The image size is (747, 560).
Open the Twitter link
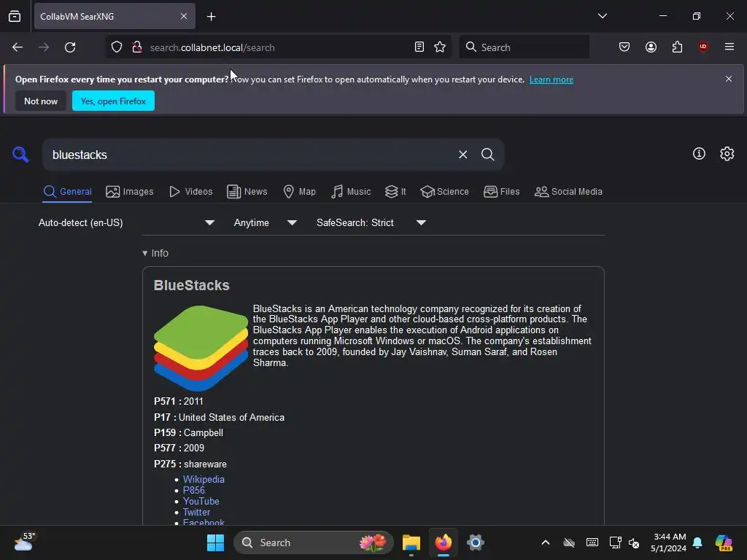click(x=196, y=513)
